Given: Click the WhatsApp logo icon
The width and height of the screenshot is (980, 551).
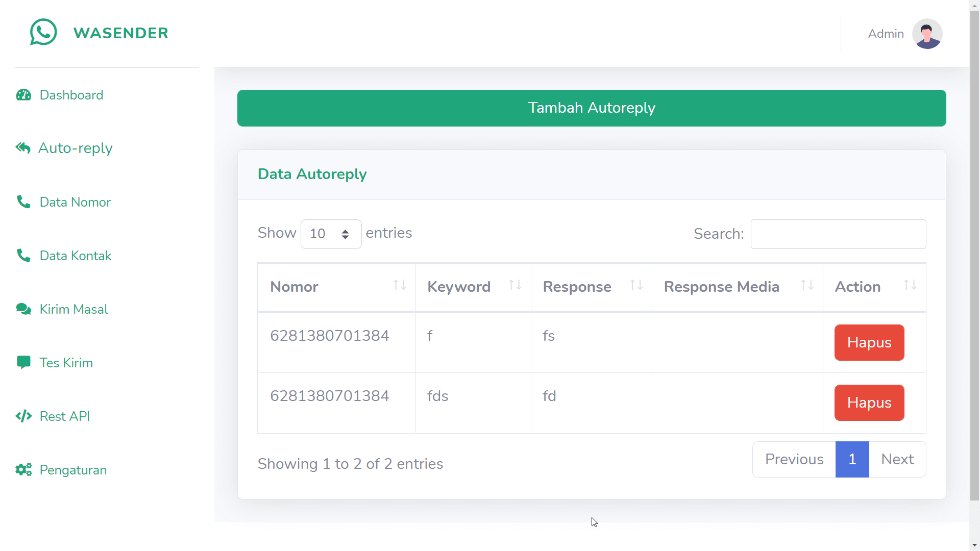Looking at the screenshot, I should pyautogui.click(x=43, y=32).
